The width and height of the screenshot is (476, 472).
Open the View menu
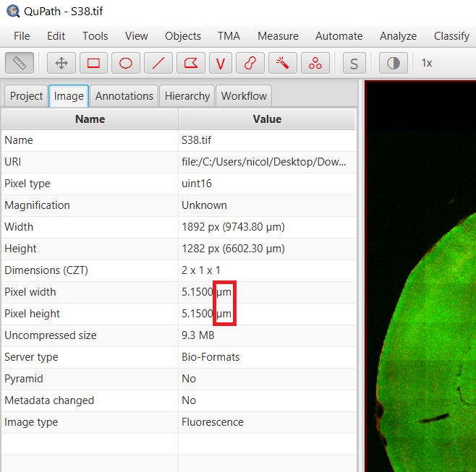click(136, 36)
